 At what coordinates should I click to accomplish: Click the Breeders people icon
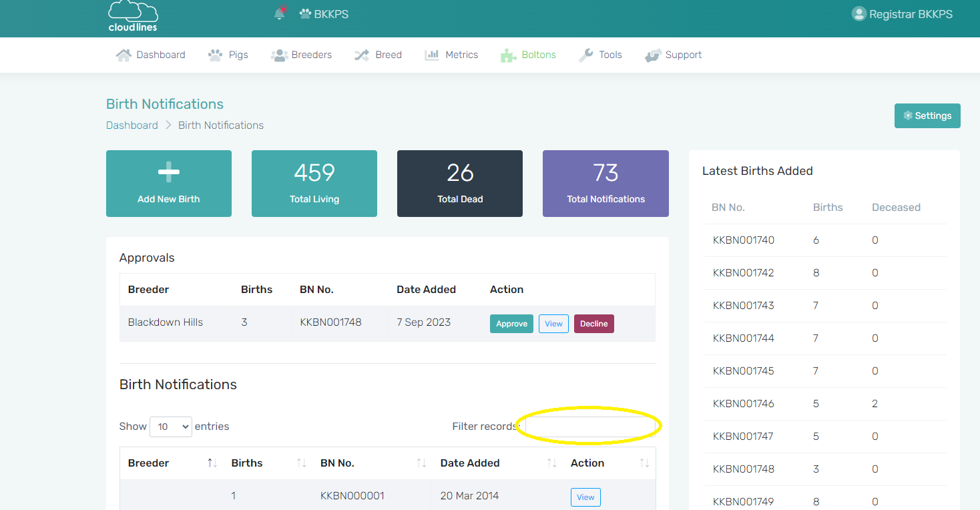coord(278,55)
